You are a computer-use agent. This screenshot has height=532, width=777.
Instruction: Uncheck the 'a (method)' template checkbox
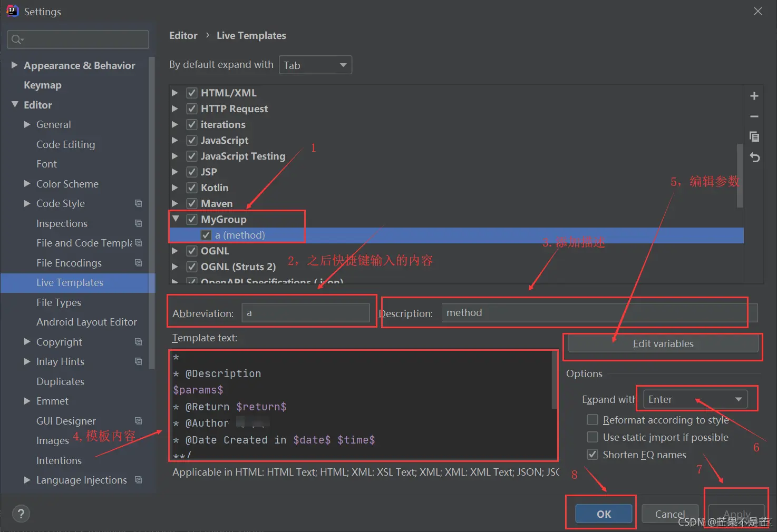click(206, 235)
